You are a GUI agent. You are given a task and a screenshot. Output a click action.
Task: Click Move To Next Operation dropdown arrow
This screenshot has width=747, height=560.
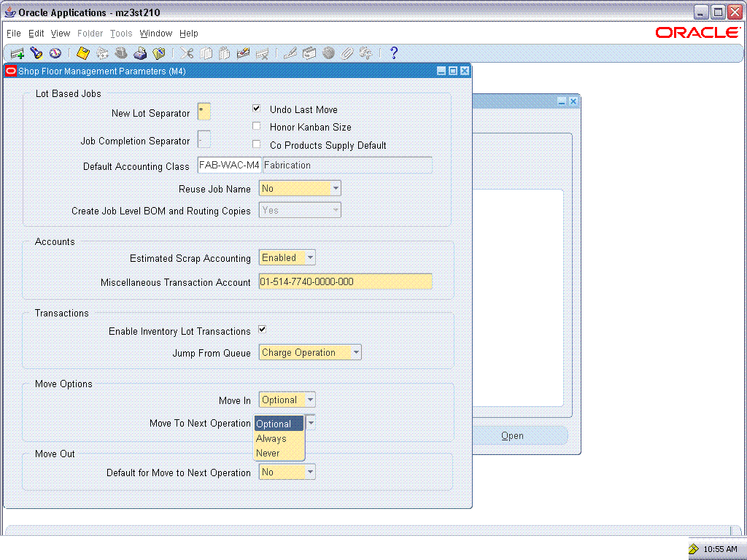point(311,422)
